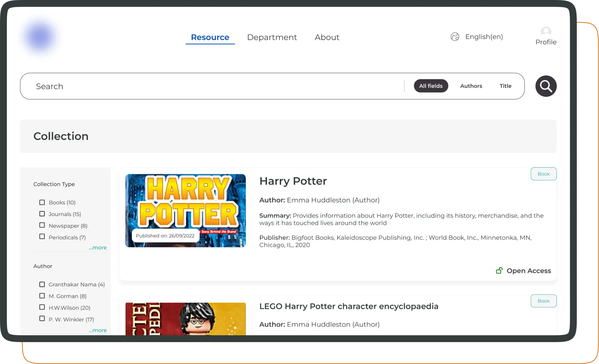Click the magnifier search button
Viewport: 599px width, 364px height.
(546, 86)
